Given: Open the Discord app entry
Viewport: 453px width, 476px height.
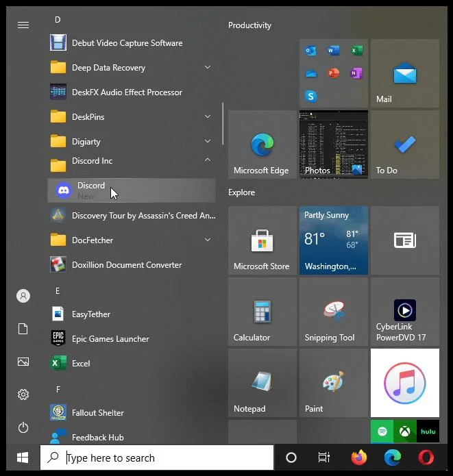Looking at the screenshot, I should point(132,190).
